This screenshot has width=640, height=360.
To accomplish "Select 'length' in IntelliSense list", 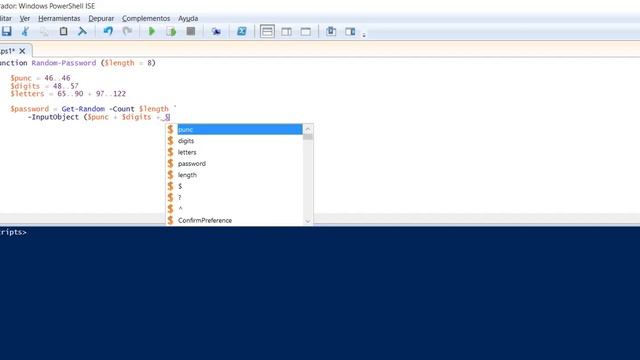I will click(234, 175).
